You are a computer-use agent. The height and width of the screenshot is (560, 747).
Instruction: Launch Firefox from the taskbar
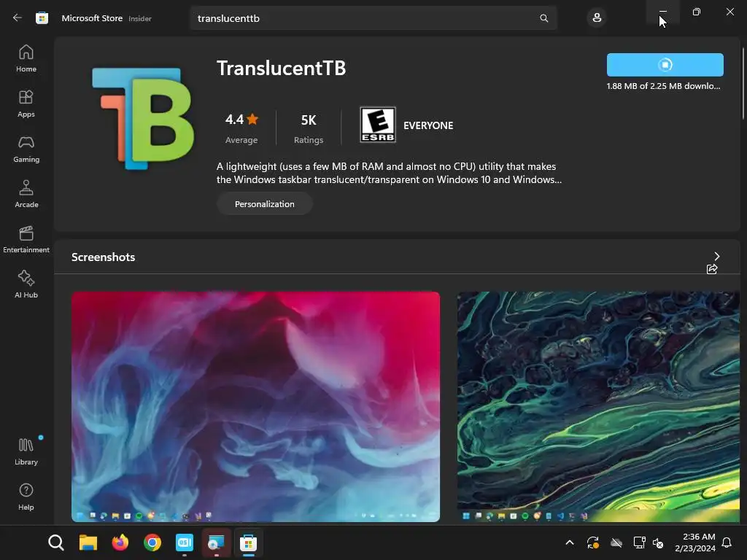click(x=120, y=542)
